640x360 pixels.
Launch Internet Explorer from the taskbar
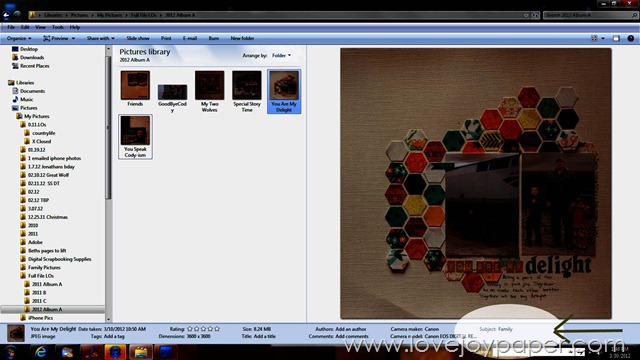click(41, 352)
